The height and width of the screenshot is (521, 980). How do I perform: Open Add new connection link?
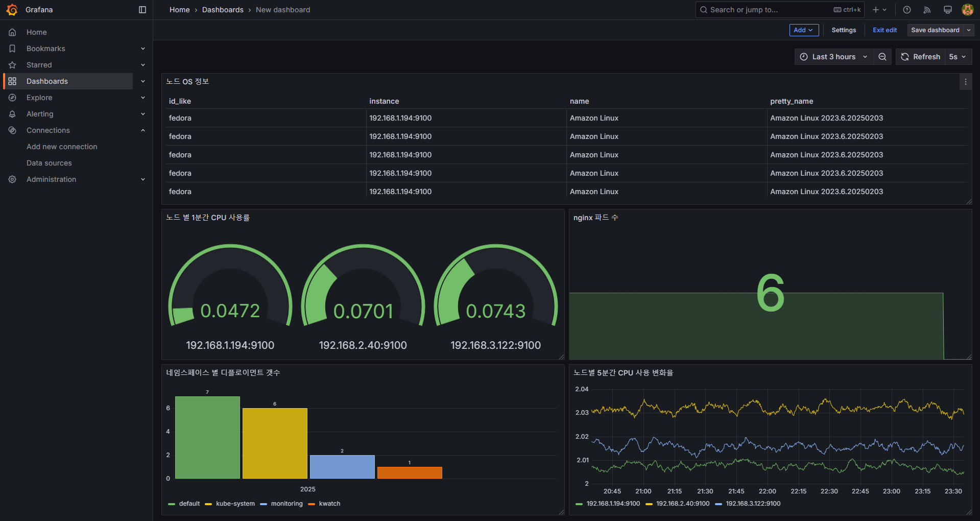coord(62,147)
